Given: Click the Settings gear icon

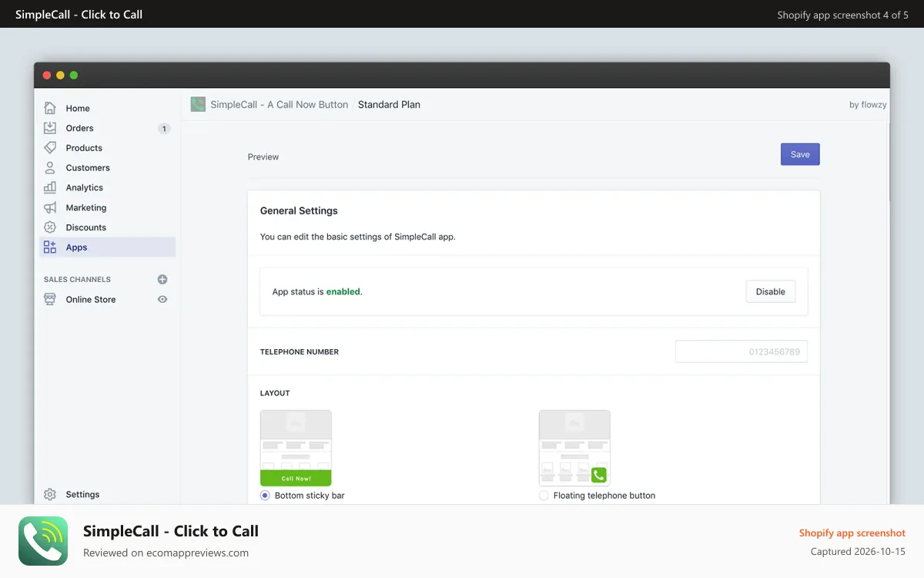Looking at the screenshot, I should click(x=50, y=494).
